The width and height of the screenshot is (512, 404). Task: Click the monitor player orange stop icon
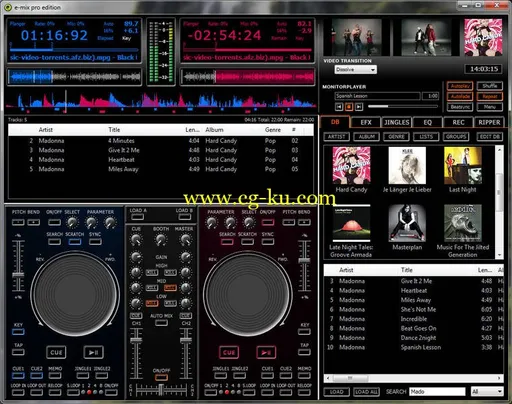pos(349,107)
